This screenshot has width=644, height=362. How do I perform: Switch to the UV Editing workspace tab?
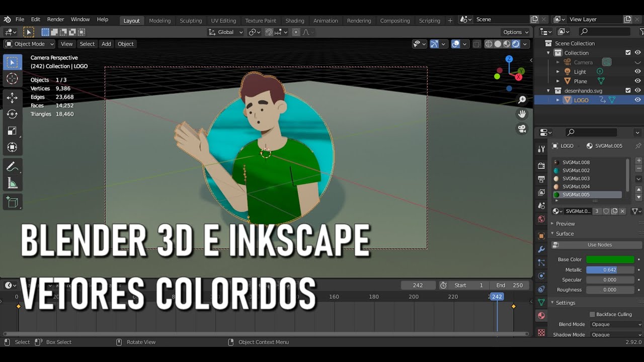click(x=223, y=21)
